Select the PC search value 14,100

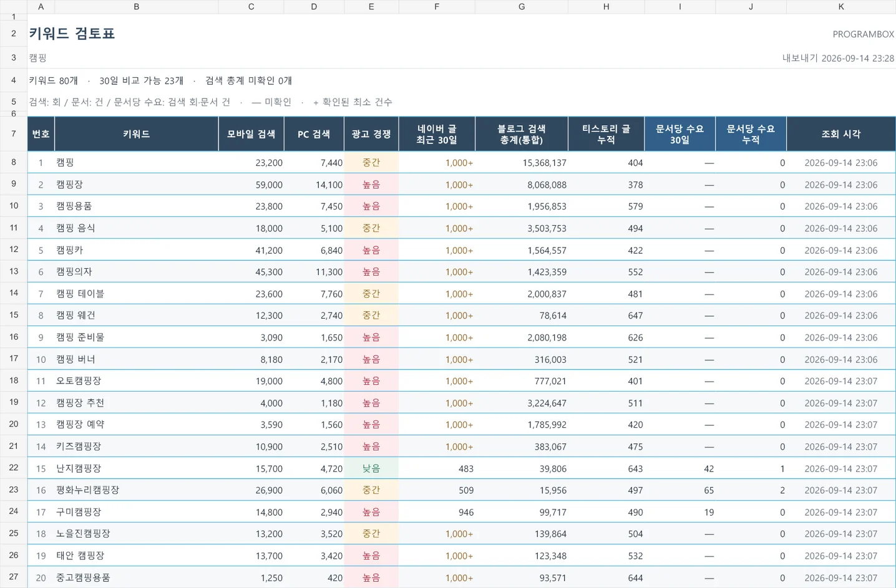[329, 185]
